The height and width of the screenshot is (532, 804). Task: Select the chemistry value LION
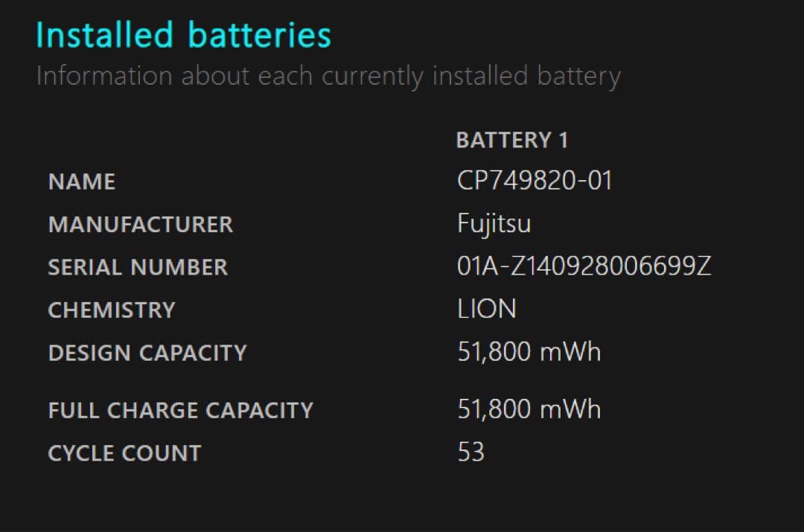486,310
